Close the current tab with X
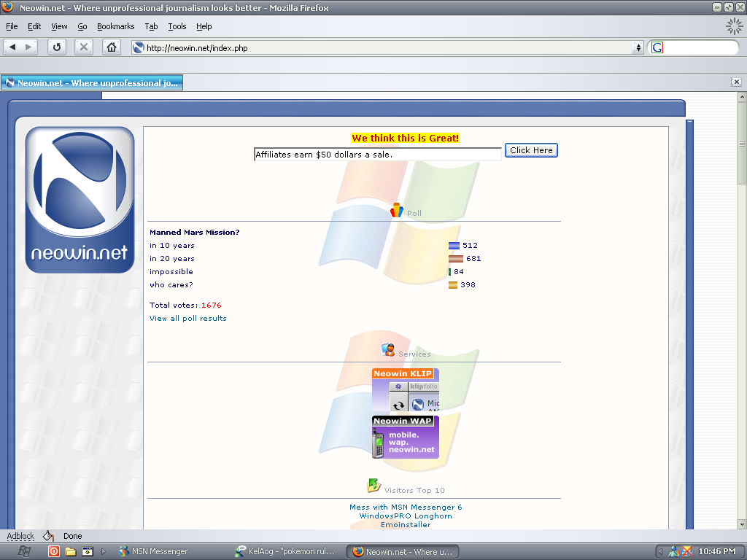This screenshot has width=747, height=560. (736, 82)
